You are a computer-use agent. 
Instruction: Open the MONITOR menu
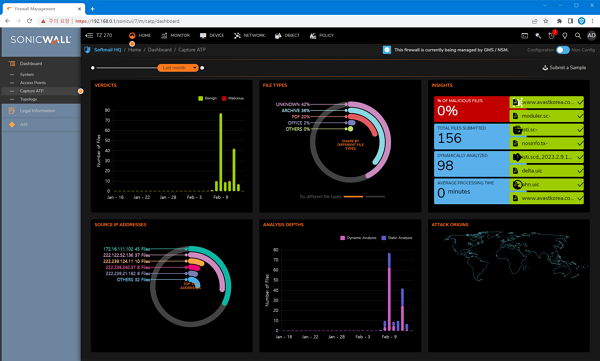click(x=175, y=35)
